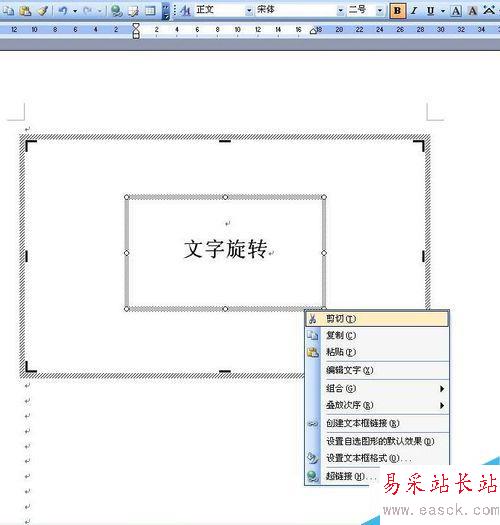The width and height of the screenshot is (500, 525).
Task: Choose 粘贴(P) from the context menu
Action: pyautogui.click(x=377, y=352)
